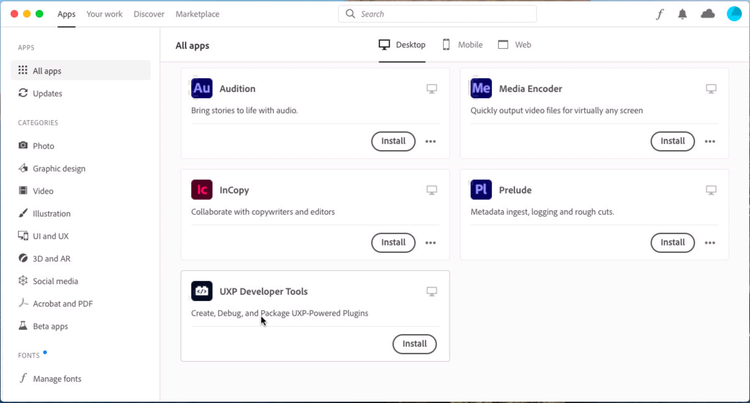This screenshot has width=750, height=403.
Task: Click desktop platform icon on Prelude card
Action: pyautogui.click(x=711, y=190)
